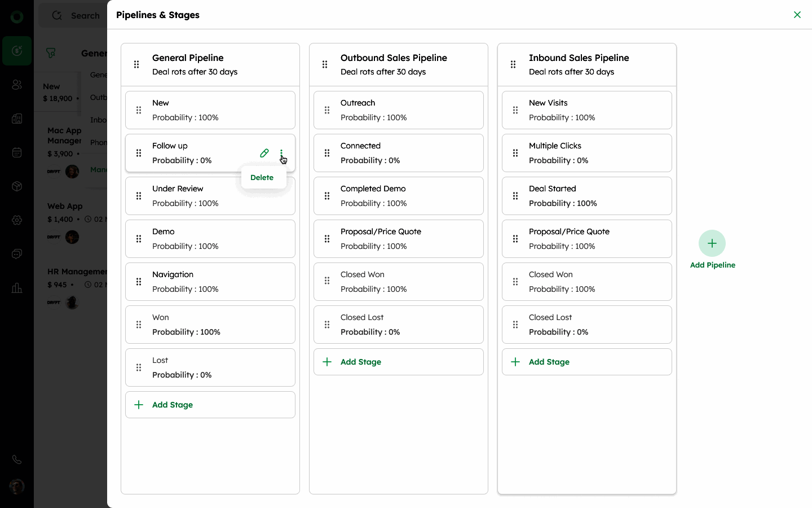Click the drag handle of Outbound Sales Pipeline
The height and width of the screenshot is (508, 812).
325,64
